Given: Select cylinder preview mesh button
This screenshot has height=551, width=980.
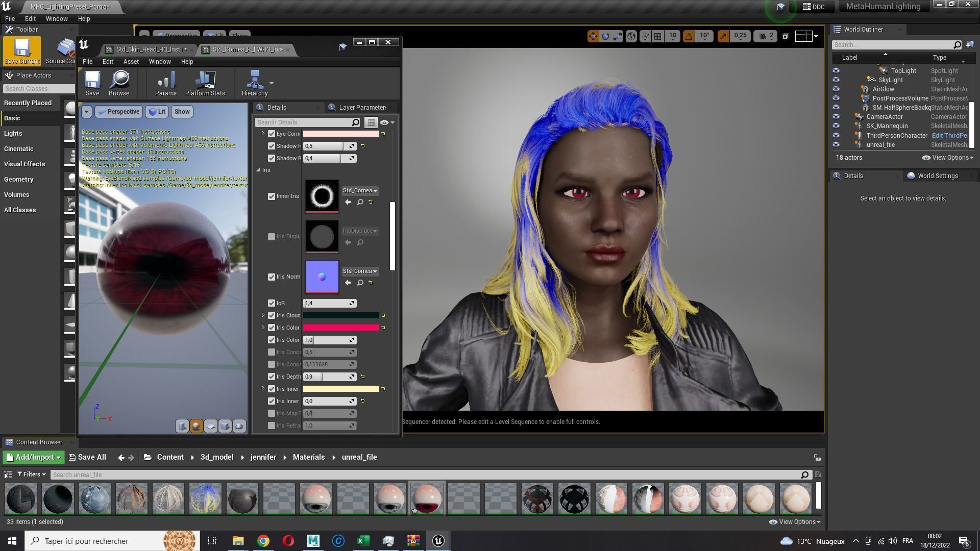Looking at the screenshot, I should pyautogui.click(x=182, y=426).
